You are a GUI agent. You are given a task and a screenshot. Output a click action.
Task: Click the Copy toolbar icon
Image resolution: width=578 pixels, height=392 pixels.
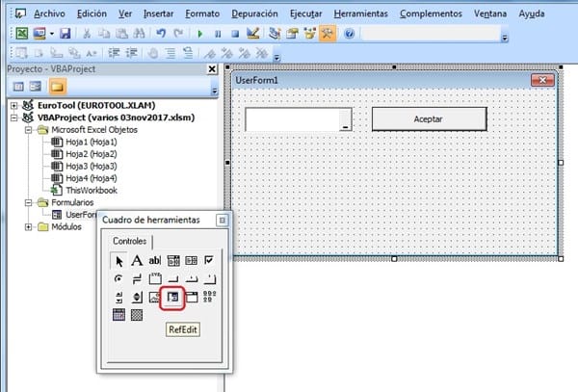(104, 34)
